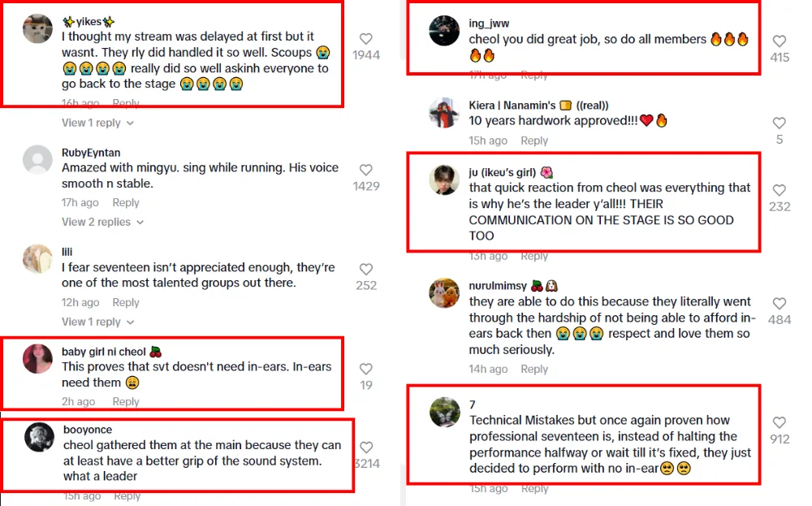812x506 pixels.
Task: Toggle like on booyonce's comment
Action: coord(365,448)
